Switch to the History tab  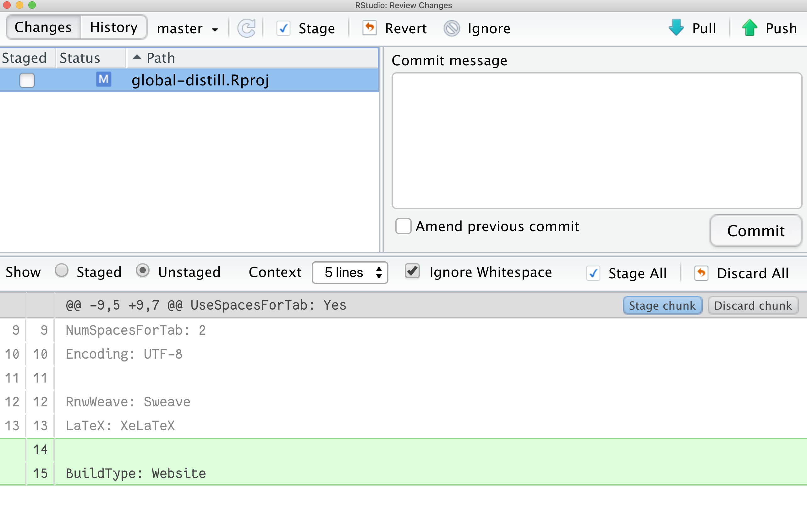coord(113,27)
